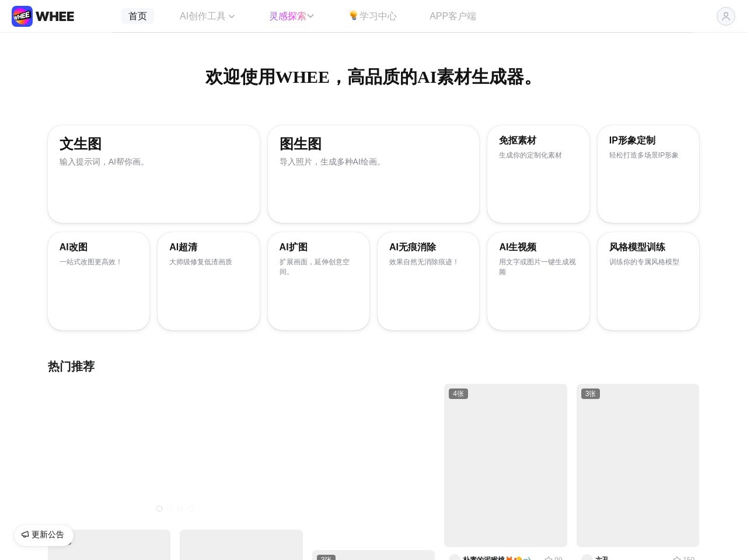This screenshot has width=747, height=560.
Task: Open the 学习中心 menu item
Action: 372,16
